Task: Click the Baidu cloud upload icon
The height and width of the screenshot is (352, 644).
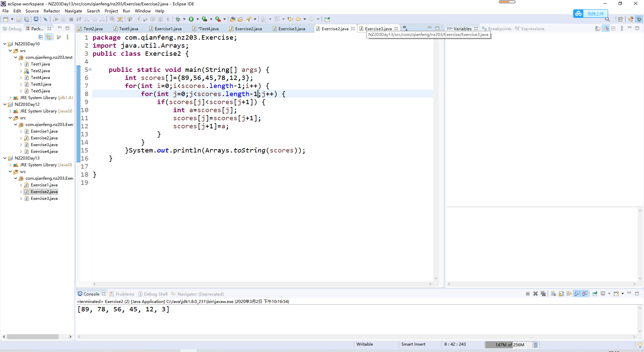Action: [x=578, y=13]
